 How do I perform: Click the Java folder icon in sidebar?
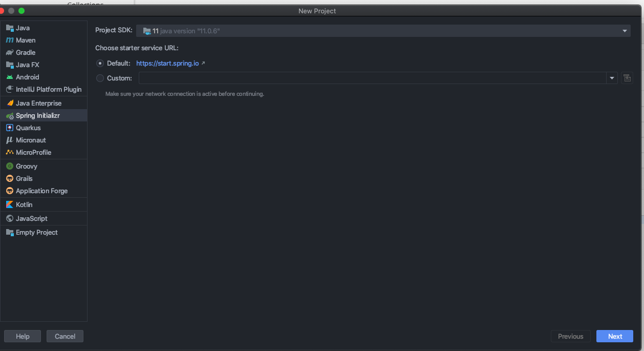10,28
